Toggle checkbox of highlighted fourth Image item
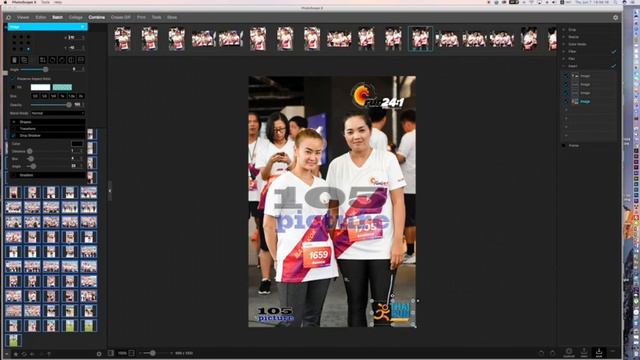 coord(566,101)
